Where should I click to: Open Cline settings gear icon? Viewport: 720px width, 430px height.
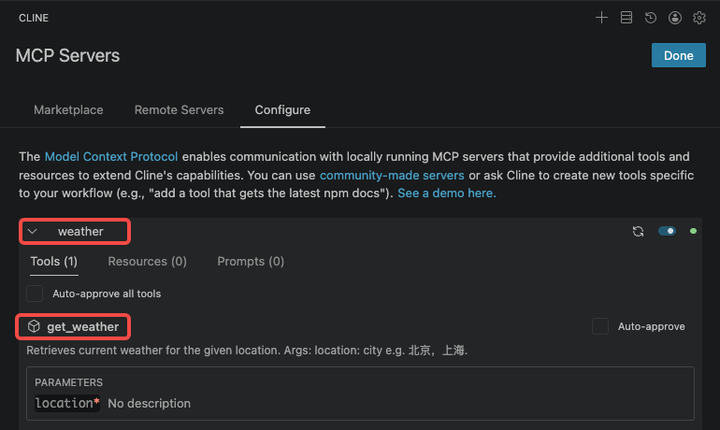[x=699, y=18]
